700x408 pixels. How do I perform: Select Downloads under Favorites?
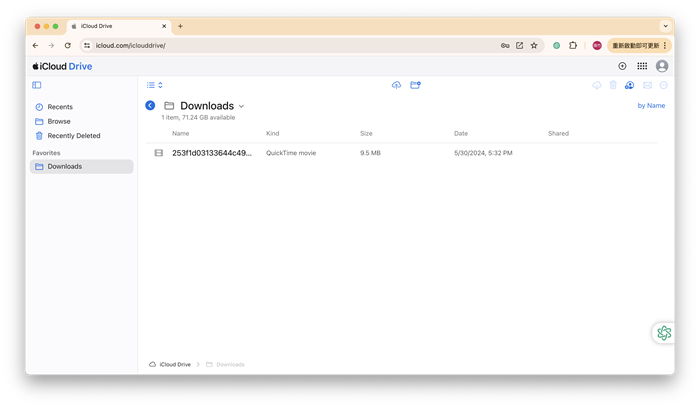point(82,166)
